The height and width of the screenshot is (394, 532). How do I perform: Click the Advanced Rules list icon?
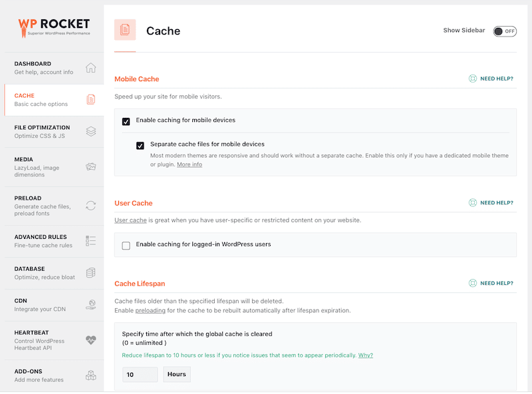90,241
